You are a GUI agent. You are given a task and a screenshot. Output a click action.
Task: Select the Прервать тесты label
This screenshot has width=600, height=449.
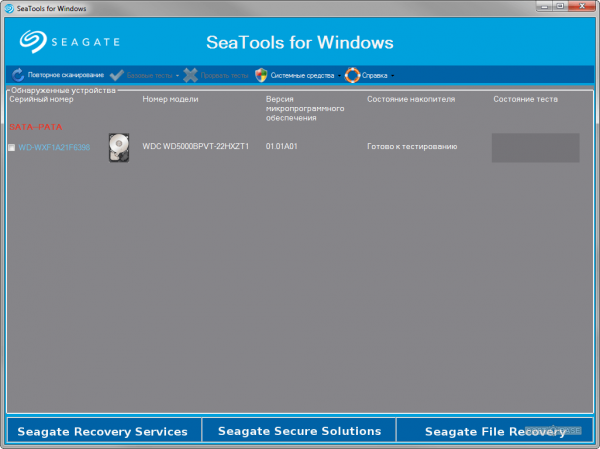tap(224, 75)
